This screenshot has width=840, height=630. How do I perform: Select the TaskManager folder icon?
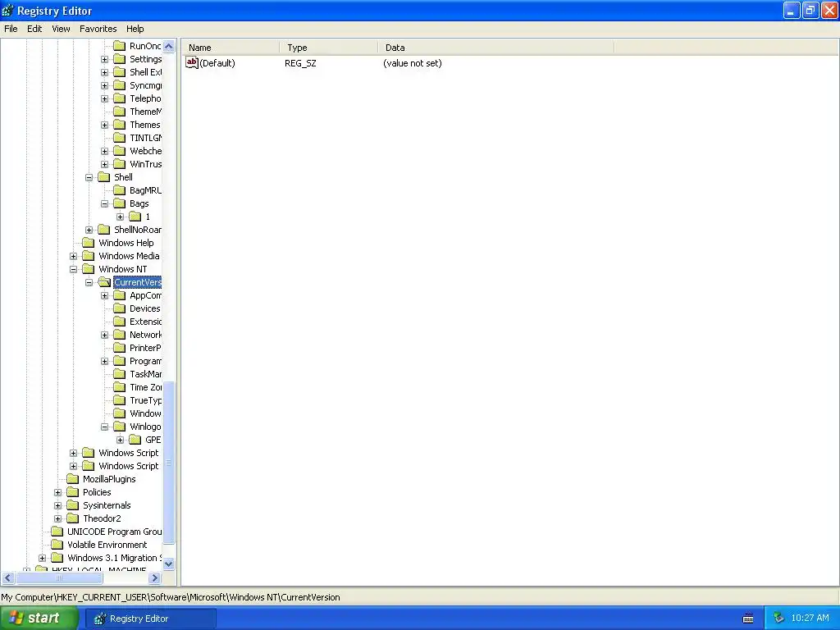[x=120, y=374]
